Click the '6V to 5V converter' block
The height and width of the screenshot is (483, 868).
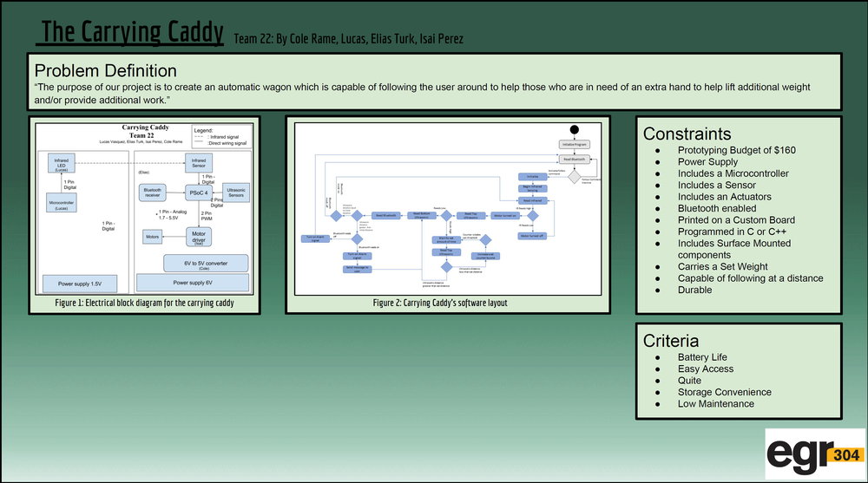click(206, 264)
